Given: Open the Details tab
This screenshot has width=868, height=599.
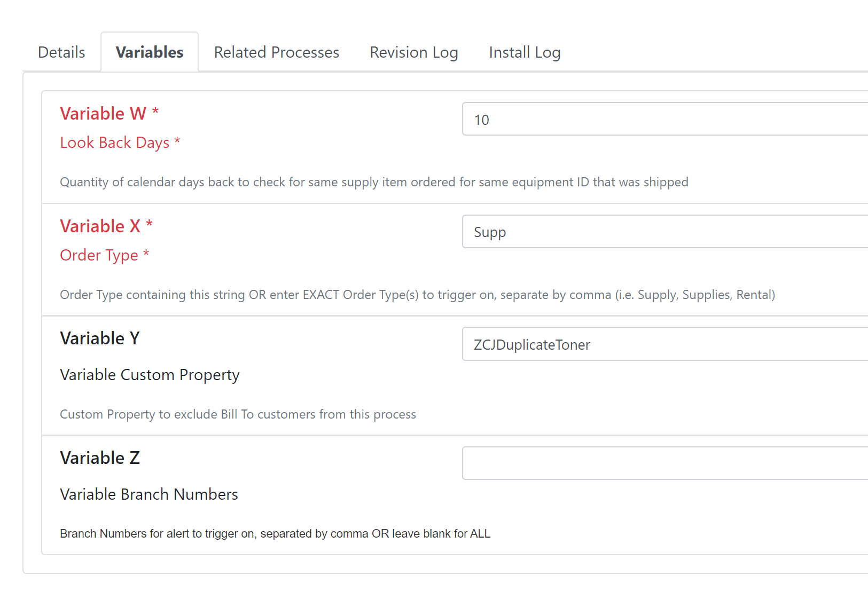Looking at the screenshot, I should 61,52.
